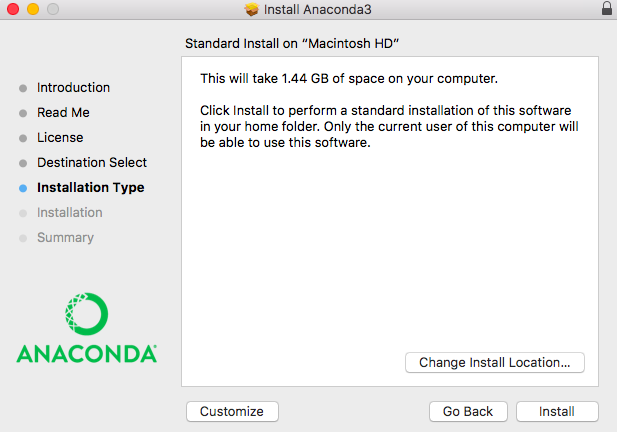Screen dimensions: 617x432
Task: Click the Introduction step bullet
Action: tap(23, 88)
